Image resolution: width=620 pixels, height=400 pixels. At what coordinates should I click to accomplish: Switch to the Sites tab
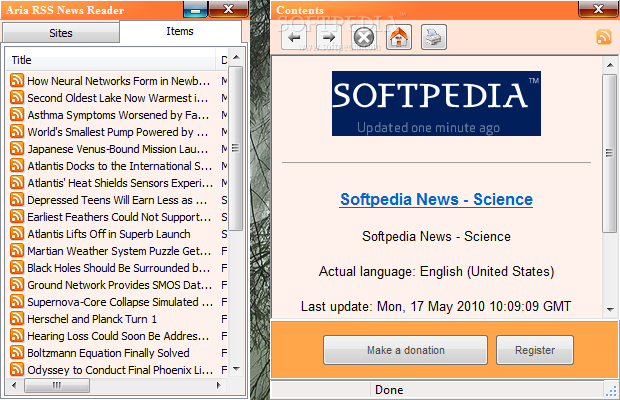click(x=61, y=33)
